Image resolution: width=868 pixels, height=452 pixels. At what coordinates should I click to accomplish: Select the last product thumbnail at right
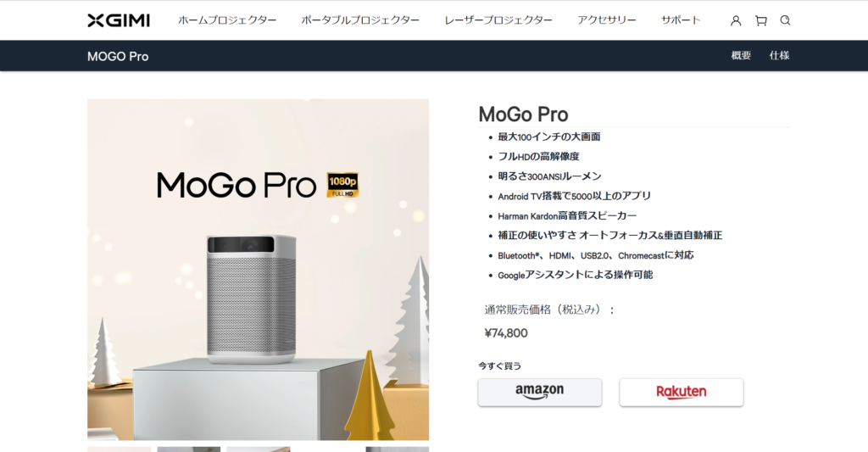point(398,449)
